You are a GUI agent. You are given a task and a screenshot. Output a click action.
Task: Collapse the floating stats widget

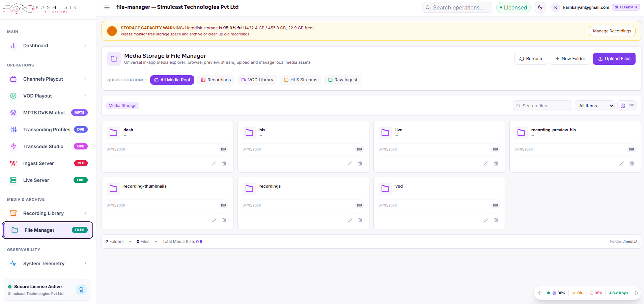[x=636, y=293]
